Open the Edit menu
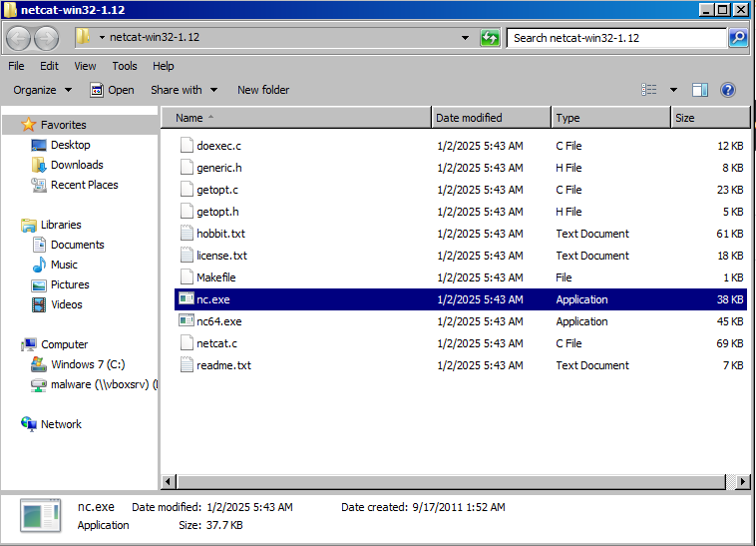The image size is (756, 546). pyautogui.click(x=49, y=66)
